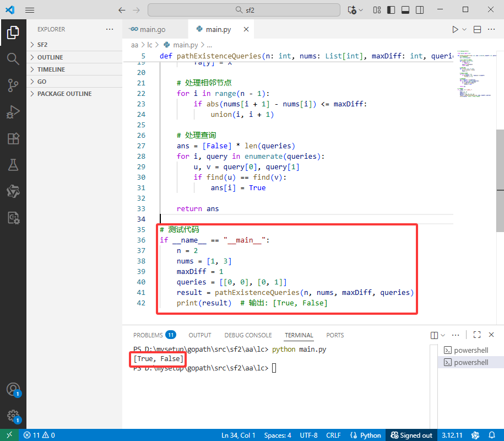The width and height of the screenshot is (504, 441).
Task: Change file encoding UTF-8
Action: point(308,435)
